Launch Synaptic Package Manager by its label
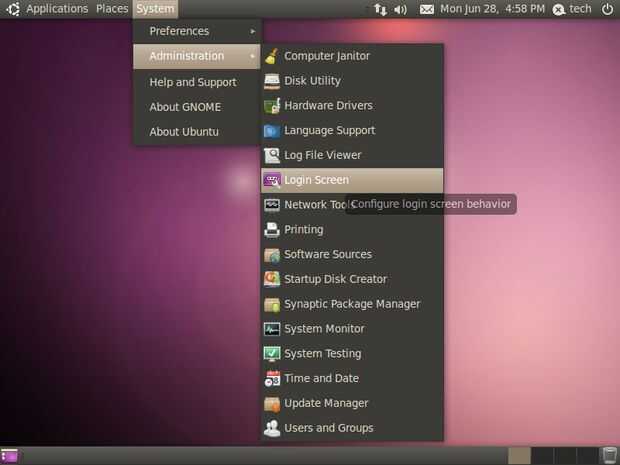 (x=352, y=304)
